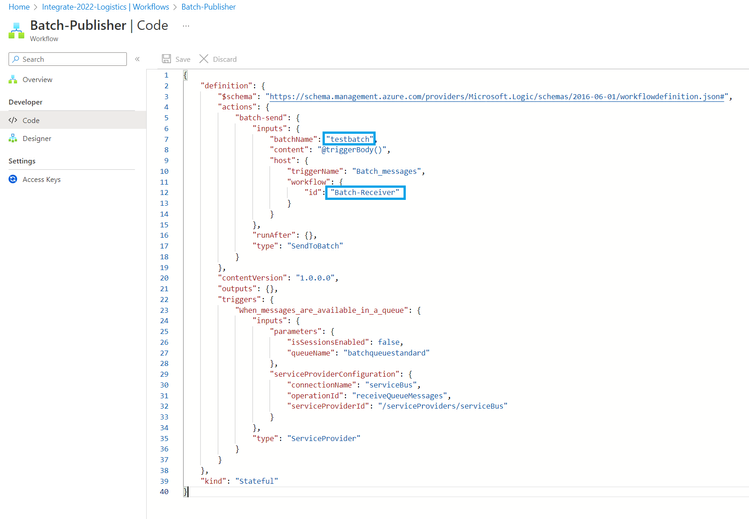Click the Batch-Publisher workflow icon
This screenshot has width=749, height=519.
pos(16,30)
